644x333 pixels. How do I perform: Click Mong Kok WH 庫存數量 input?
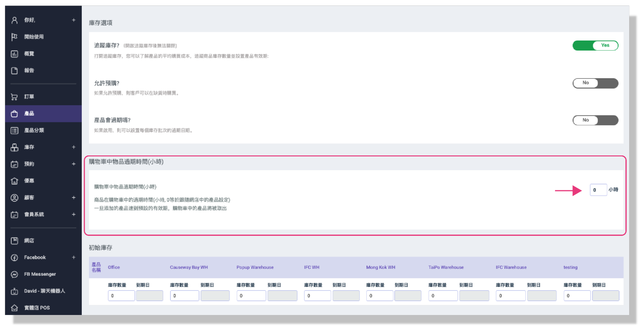tap(380, 296)
